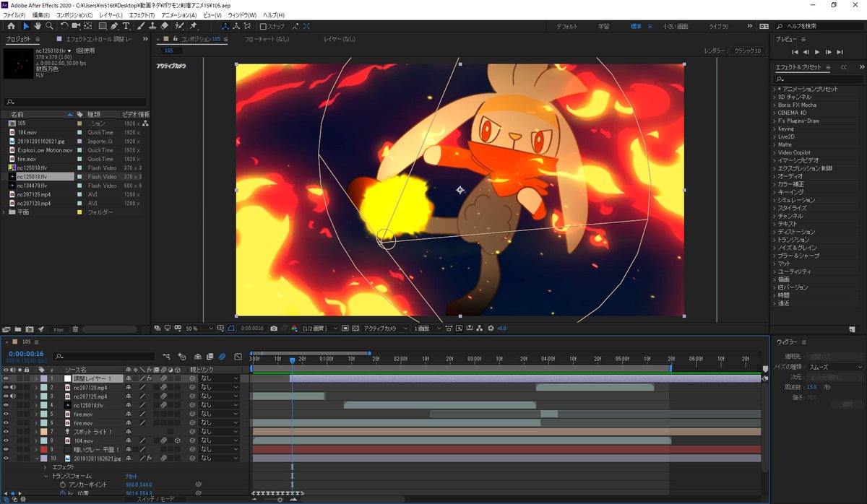Hide the 104.mov layer

[x=7, y=440]
